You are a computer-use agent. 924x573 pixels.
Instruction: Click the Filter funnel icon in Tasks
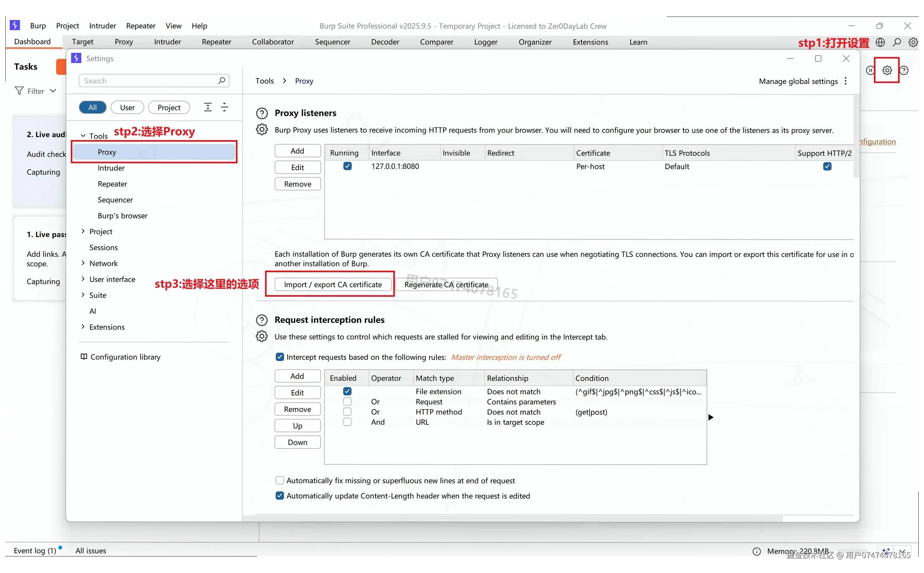pos(19,91)
